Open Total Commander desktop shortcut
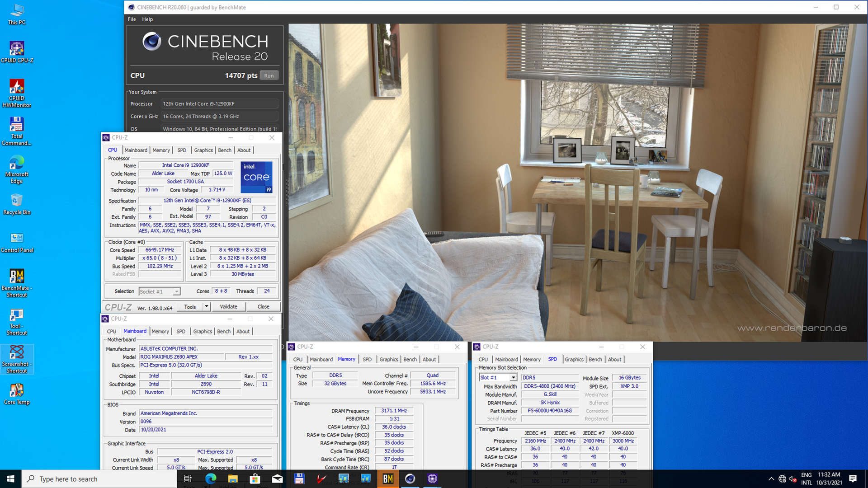Viewport: 868px width, 488px height. click(x=17, y=131)
